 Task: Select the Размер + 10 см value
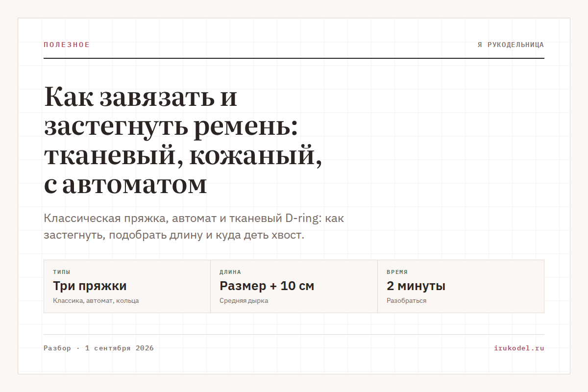[267, 286]
